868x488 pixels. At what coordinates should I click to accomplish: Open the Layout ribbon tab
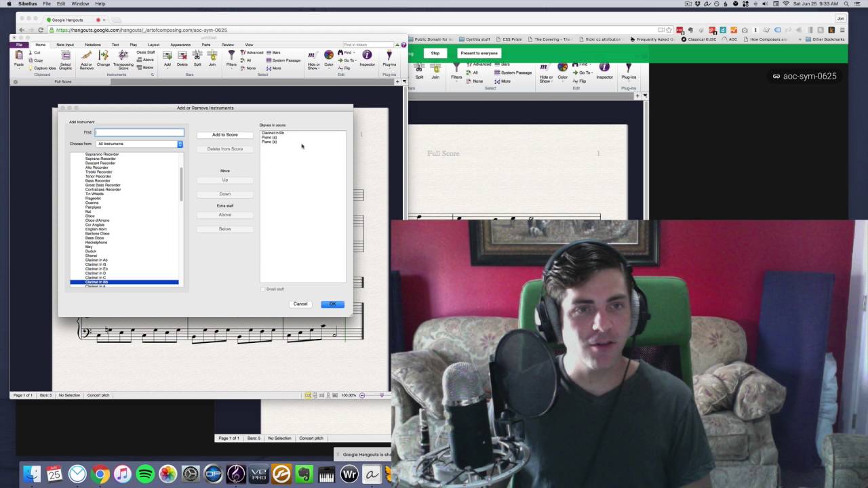(x=154, y=45)
